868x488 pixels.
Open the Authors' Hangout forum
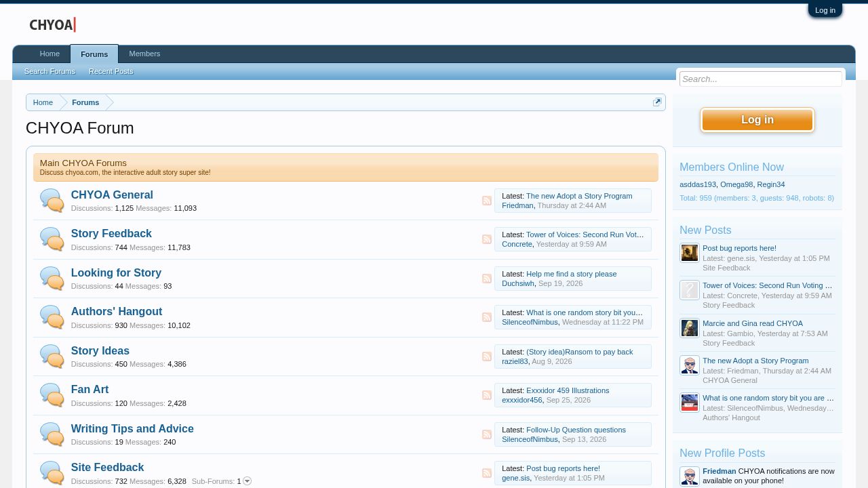117,312
